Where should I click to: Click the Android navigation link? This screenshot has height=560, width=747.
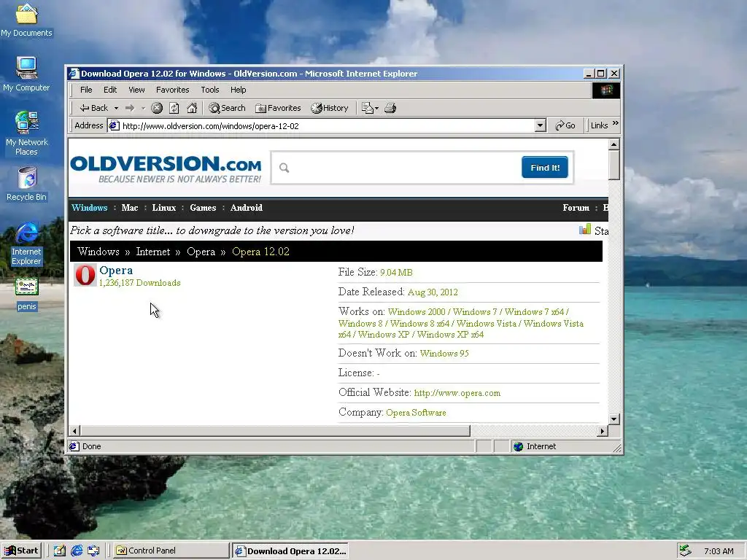[x=247, y=208]
